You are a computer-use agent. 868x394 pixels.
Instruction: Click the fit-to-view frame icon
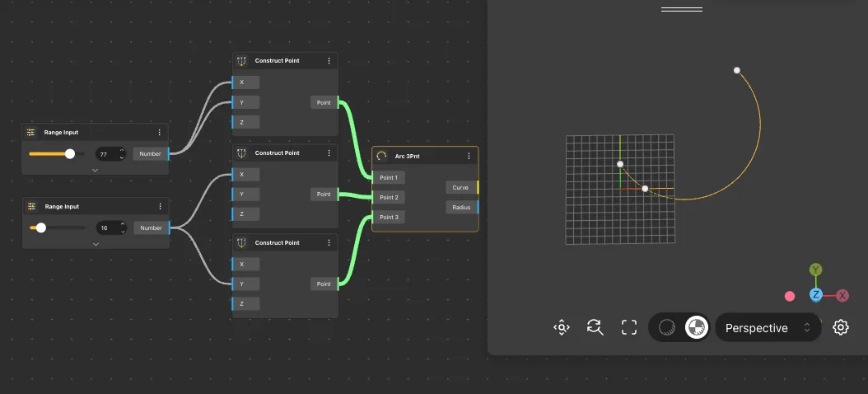[629, 328]
